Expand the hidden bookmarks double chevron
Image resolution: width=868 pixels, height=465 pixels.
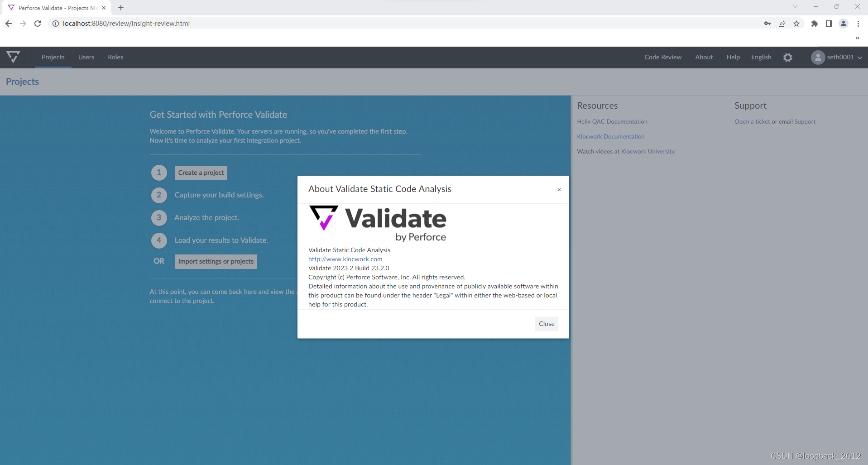click(x=857, y=38)
